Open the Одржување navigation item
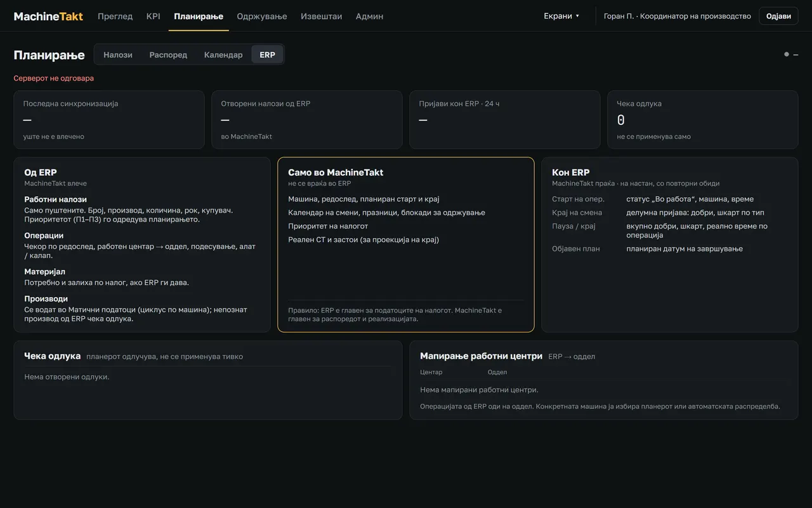The image size is (812, 508). tap(261, 16)
